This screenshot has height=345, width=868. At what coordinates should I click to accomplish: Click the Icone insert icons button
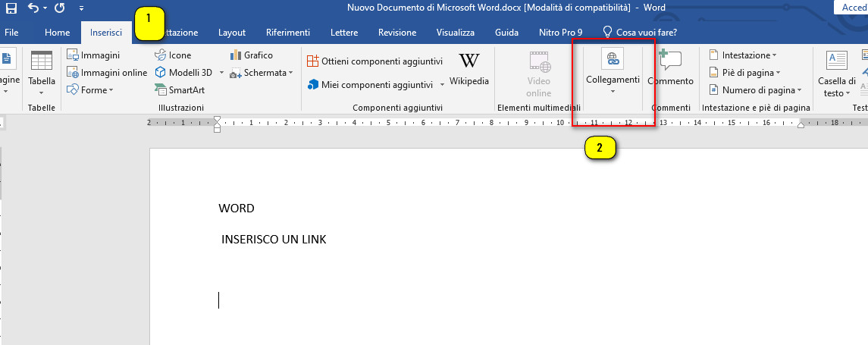(x=173, y=55)
